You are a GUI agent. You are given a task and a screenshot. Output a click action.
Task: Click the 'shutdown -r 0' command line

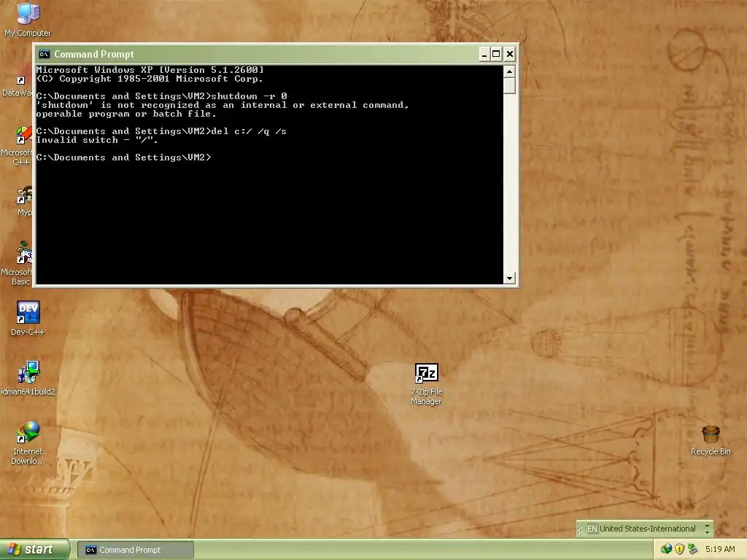click(x=161, y=96)
